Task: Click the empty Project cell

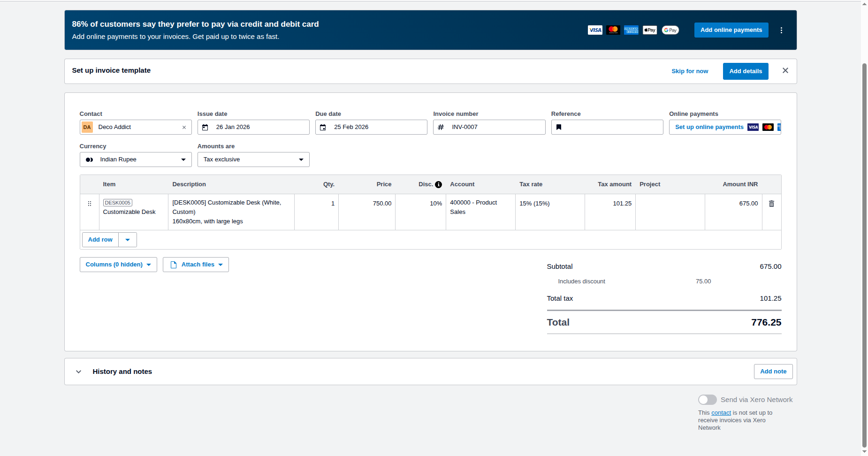Action: (x=670, y=212)
